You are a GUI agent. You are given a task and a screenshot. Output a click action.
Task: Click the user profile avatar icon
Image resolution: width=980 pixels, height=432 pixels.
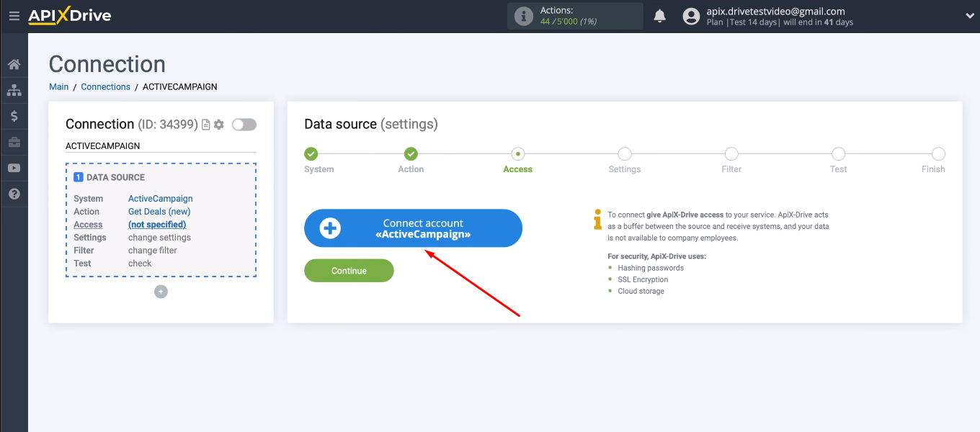click(691, 16)
